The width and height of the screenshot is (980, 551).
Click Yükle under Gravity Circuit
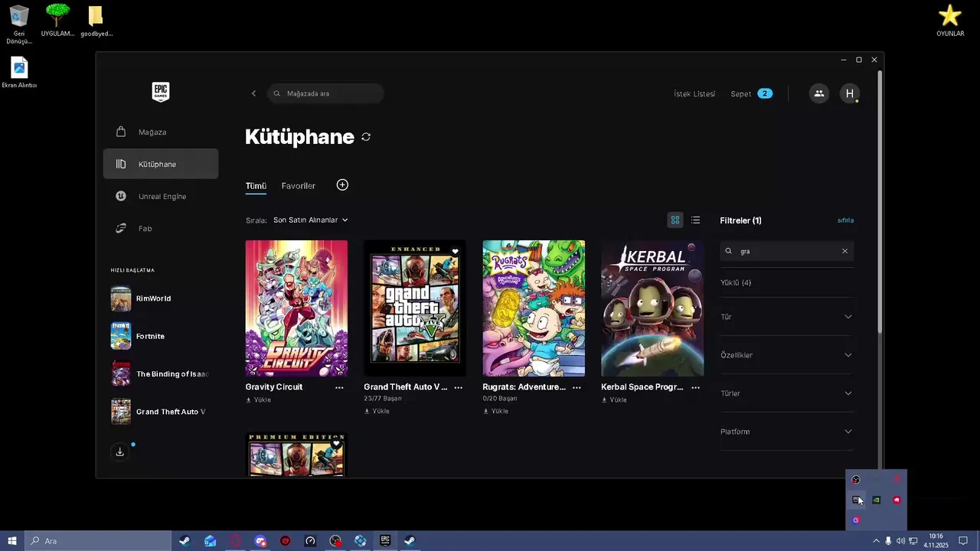pyautogui.click(x=259, y=400)
